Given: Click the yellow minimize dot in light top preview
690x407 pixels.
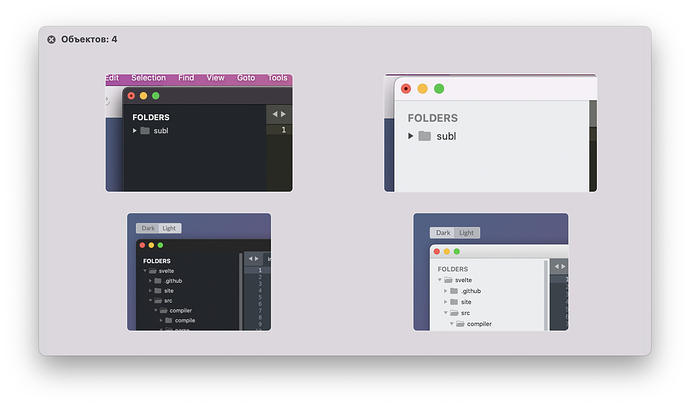Looking at the screenshot, I should [x=422, y=88].
